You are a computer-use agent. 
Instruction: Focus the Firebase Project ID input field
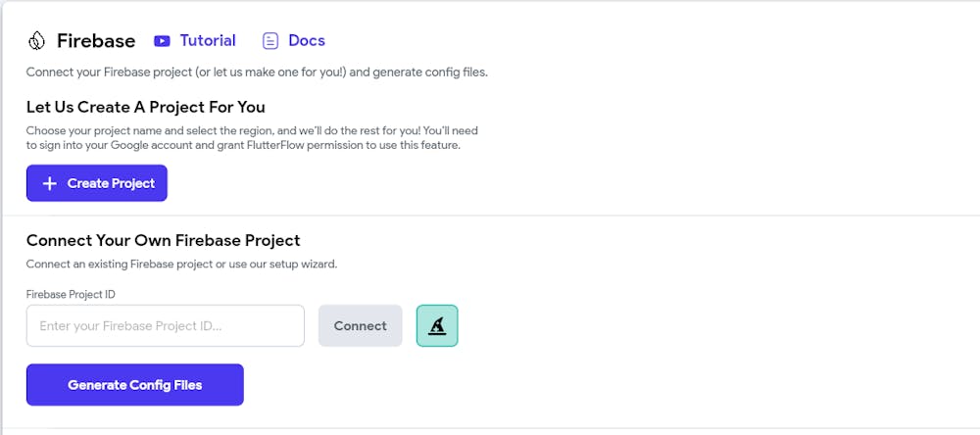pyautogui.click(x=165, y=325)
